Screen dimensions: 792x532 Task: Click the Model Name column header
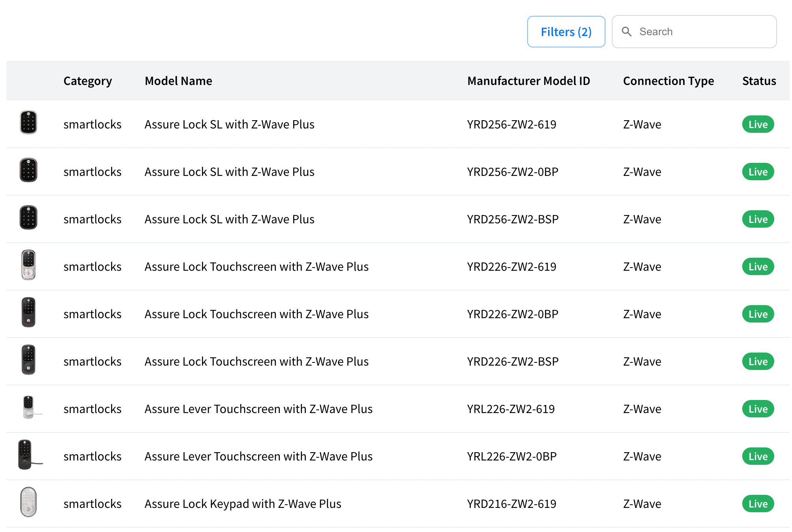[179, 81]
